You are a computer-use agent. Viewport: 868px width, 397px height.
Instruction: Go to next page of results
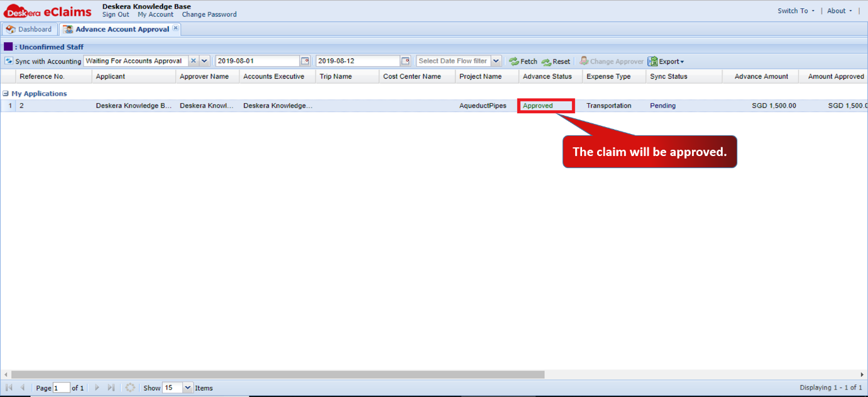coord(97,388)
